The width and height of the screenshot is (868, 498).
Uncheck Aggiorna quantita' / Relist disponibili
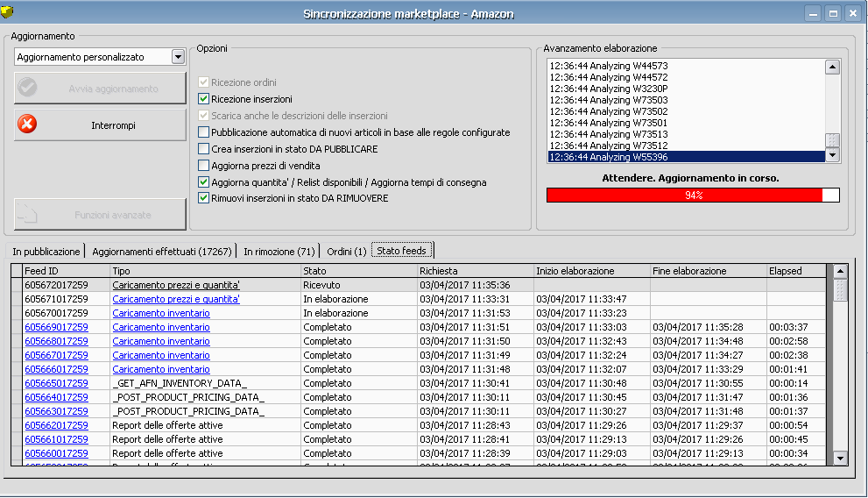(203, 181)
